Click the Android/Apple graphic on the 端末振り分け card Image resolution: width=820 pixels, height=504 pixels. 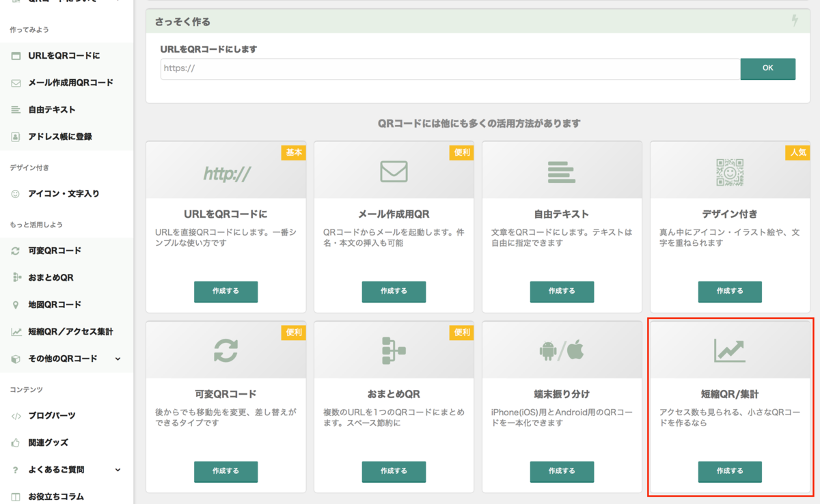pos(562,351)
